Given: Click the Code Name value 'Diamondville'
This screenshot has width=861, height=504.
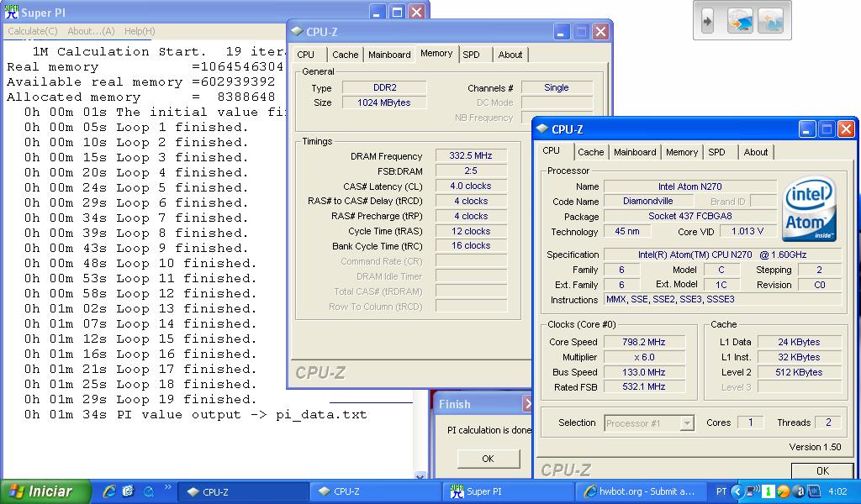Looking at the screenshot, I should click(x=647, y=201).
